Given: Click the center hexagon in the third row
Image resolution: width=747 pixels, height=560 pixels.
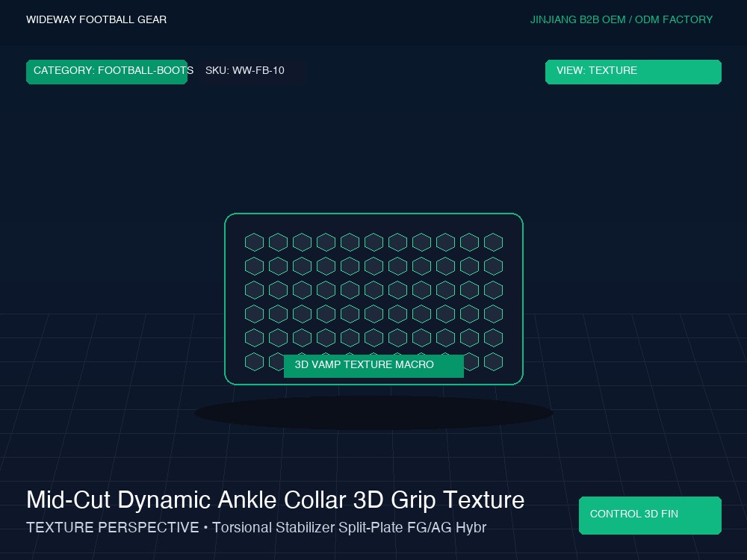Looking at the screenshot, I should (374, 290).
